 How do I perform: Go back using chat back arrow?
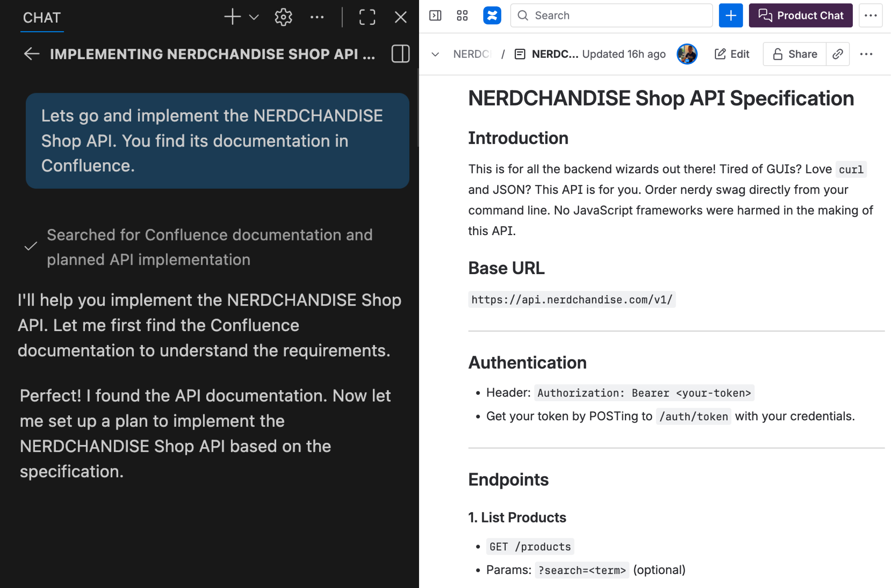click(x=32, y=54)
